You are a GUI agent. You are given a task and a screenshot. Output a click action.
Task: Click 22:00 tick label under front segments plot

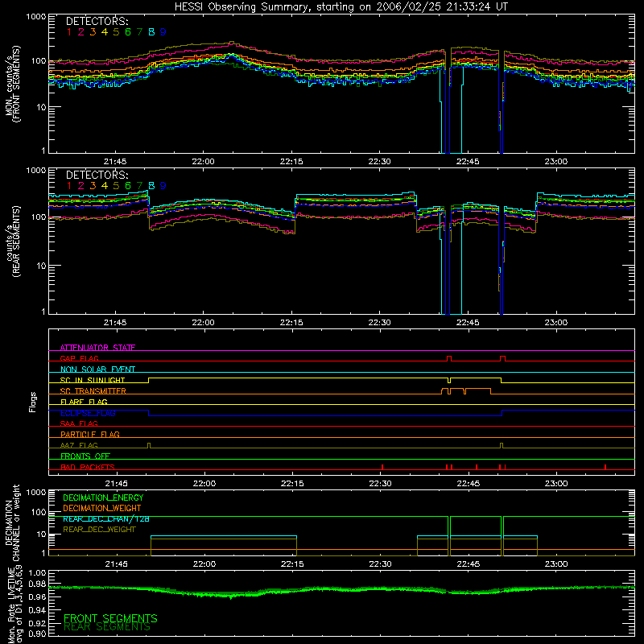pos(203,162)
